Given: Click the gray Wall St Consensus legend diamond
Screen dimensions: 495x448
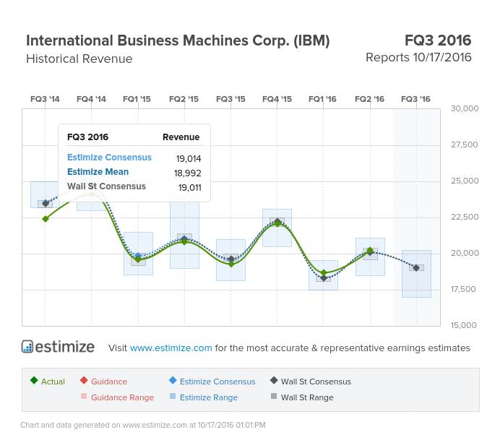Looking at the screenshot, I should [274, 380].
